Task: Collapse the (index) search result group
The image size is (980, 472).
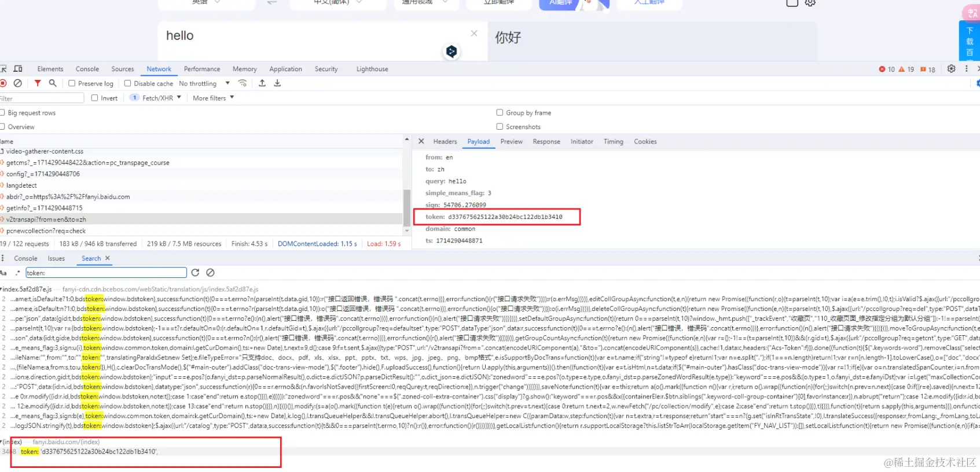Action: click(2, 442)
